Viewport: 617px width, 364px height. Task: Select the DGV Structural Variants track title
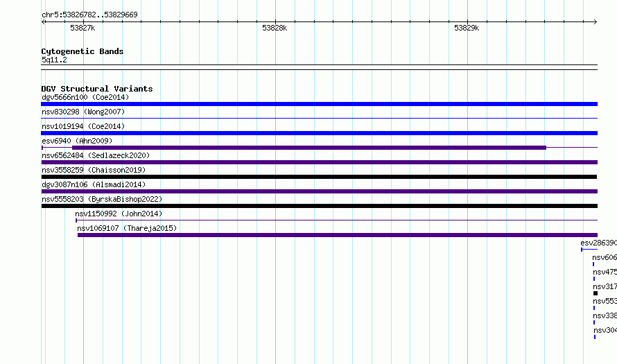pos(97,89)
